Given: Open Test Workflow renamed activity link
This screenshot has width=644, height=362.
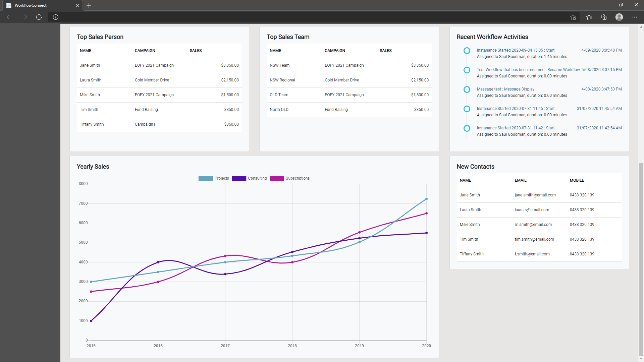Looking at the screenshot, I should 528,70.
